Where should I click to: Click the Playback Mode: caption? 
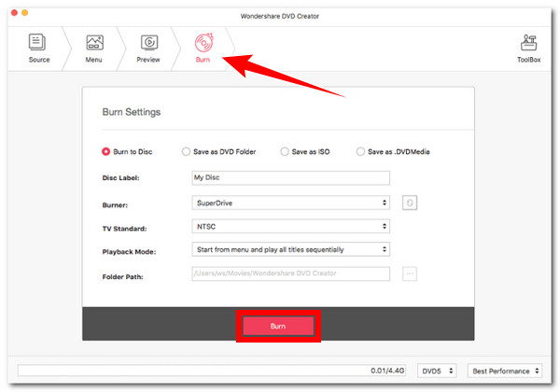point(129,252)
